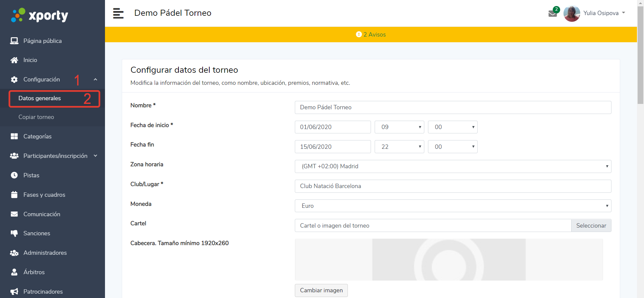The image size is (644, 298).
Task: Collapse the Configuración menu chevron
Action: [95, 79]
